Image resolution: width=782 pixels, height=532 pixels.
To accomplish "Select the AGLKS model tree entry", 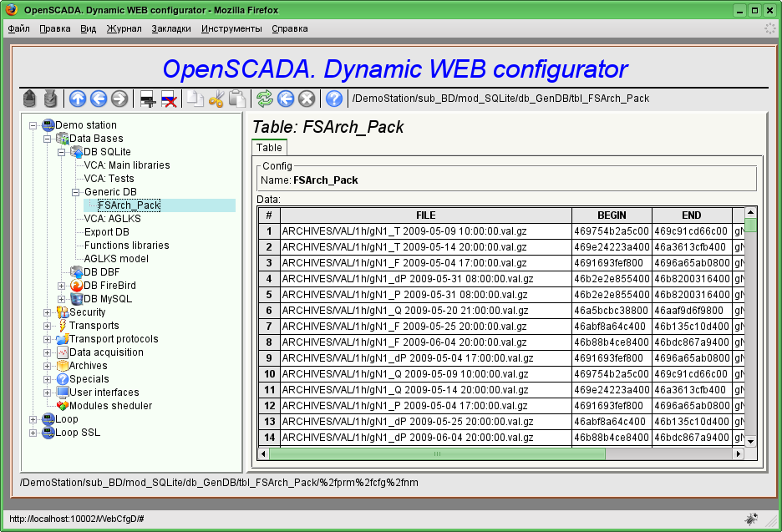I will tap(116, 259).
